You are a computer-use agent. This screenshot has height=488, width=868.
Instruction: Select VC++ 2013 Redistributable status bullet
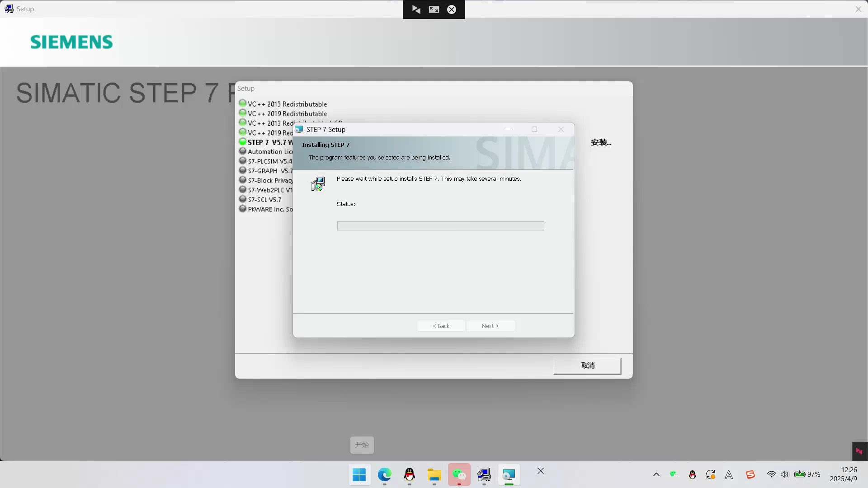pos(243,103)
